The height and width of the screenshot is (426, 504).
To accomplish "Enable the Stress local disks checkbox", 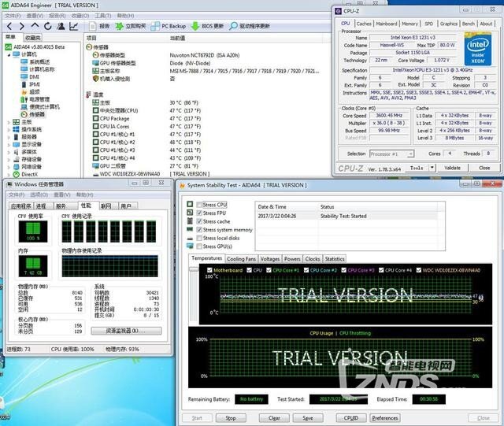I will tap(199, 238).
